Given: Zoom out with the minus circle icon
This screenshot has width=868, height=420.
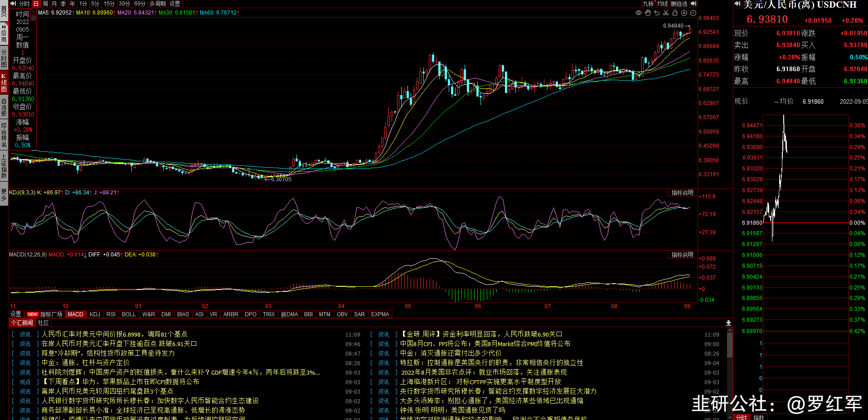Looking at the screenshot, I should [x=693, y=13].
